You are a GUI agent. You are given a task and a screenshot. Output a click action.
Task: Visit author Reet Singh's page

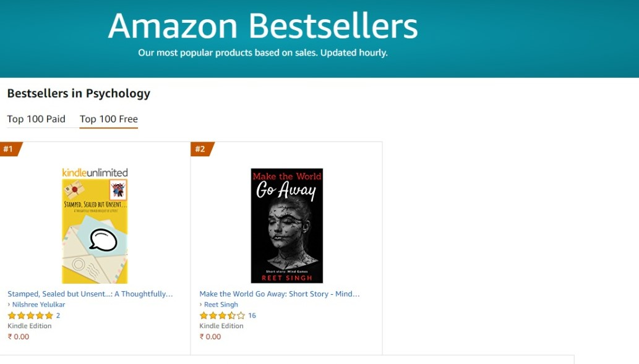[221, 305]
